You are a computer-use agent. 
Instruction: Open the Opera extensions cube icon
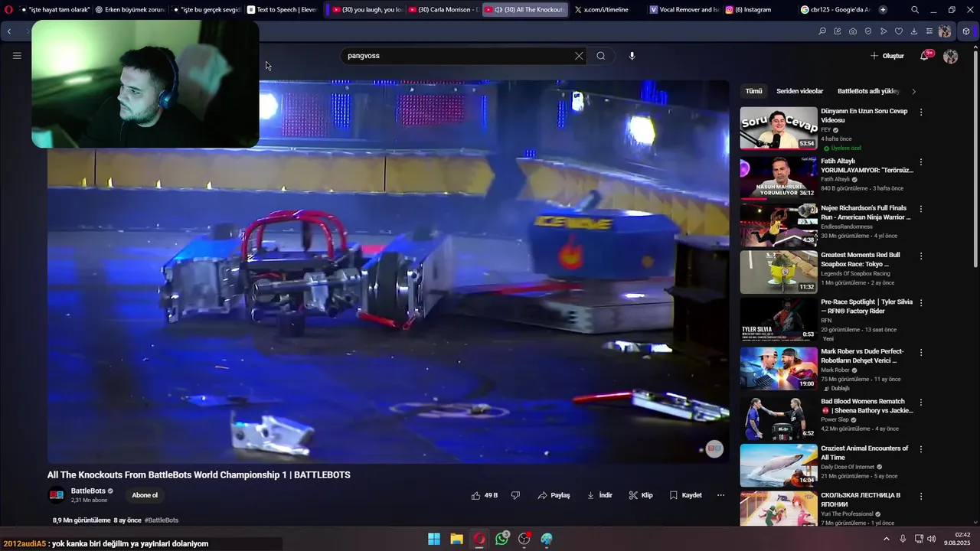point(966,31)
